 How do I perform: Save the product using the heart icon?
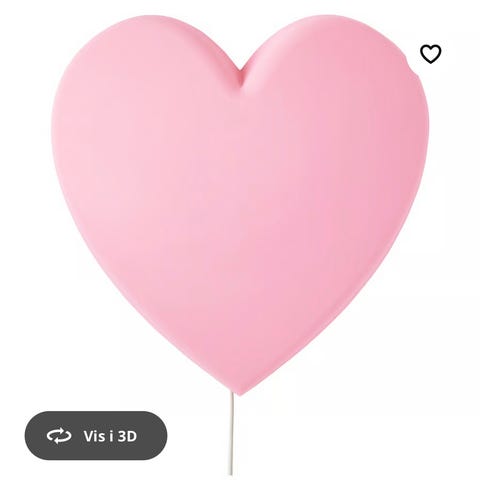(x=430, y=54)
